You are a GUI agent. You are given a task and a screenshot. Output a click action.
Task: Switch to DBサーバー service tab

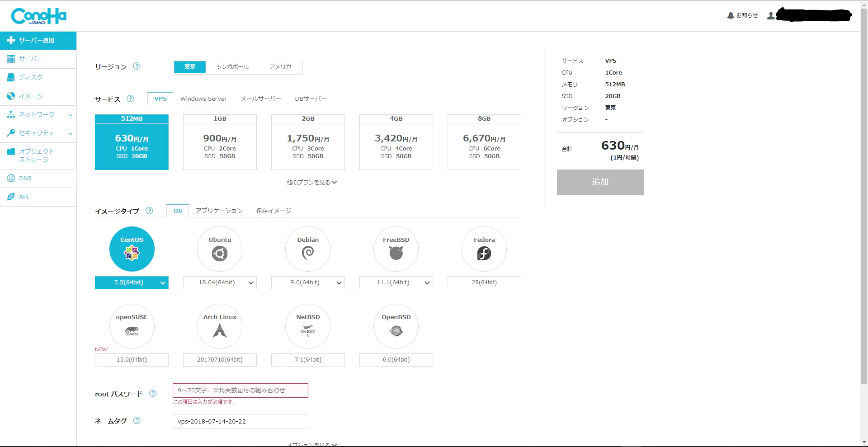point(311,99)
